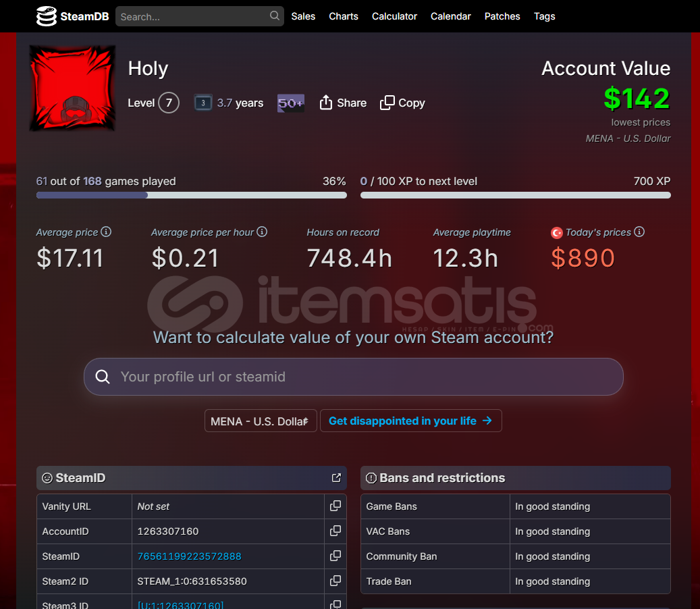Click the 12.3h average playtime value

coord(465,258)
